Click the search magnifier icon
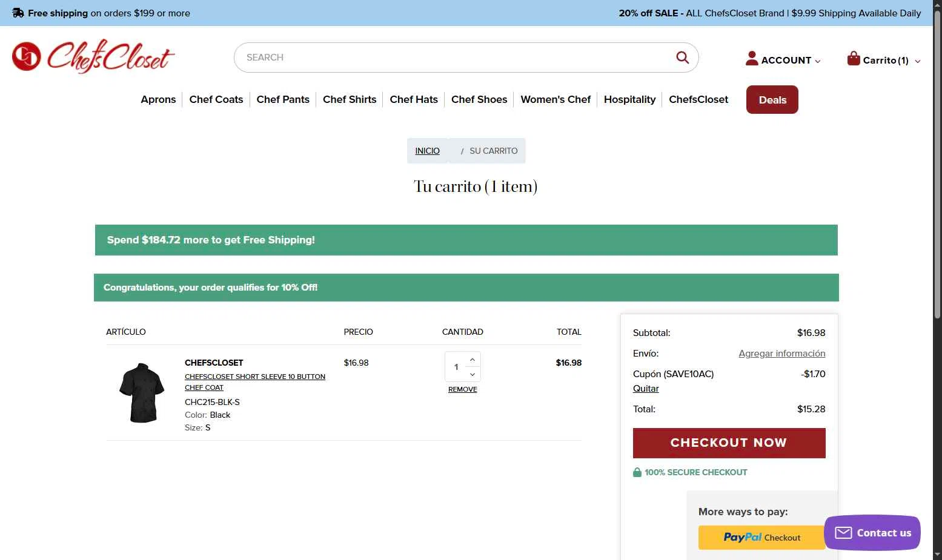The image size is (942, 560). pyautogui.click(x=682, y=58)
